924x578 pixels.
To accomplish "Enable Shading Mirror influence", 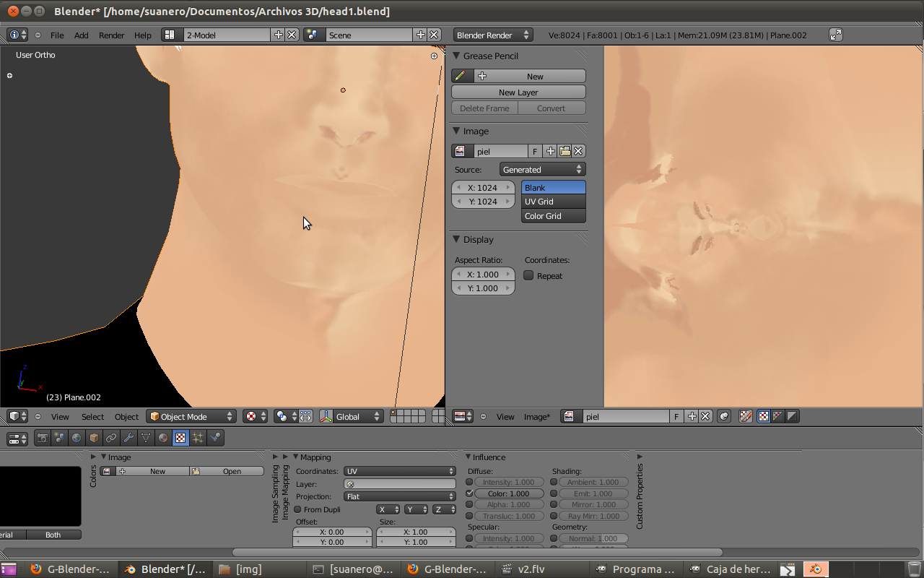I will coord(554,504).
